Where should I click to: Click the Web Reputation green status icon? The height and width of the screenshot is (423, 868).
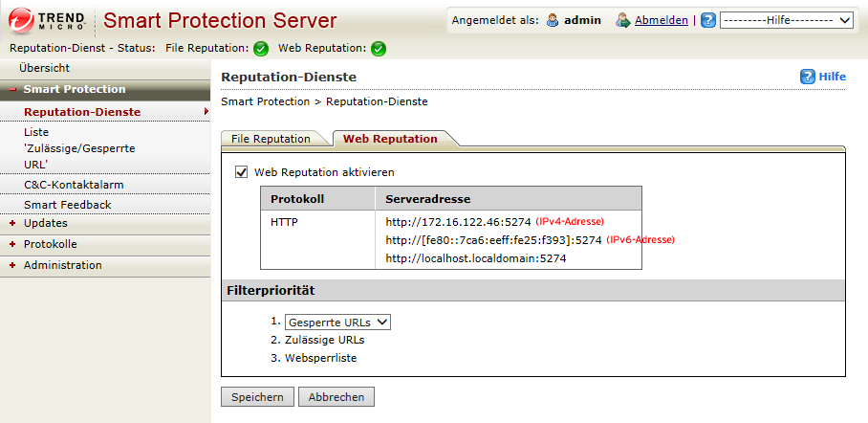tap(379, 48)
